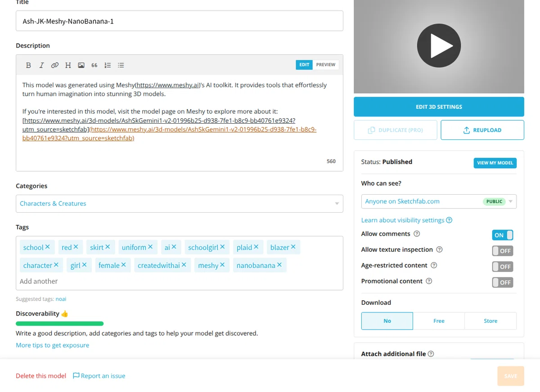Click the Title input field
The width and height of the screenshot is (540, 392).
click(180, 21)
